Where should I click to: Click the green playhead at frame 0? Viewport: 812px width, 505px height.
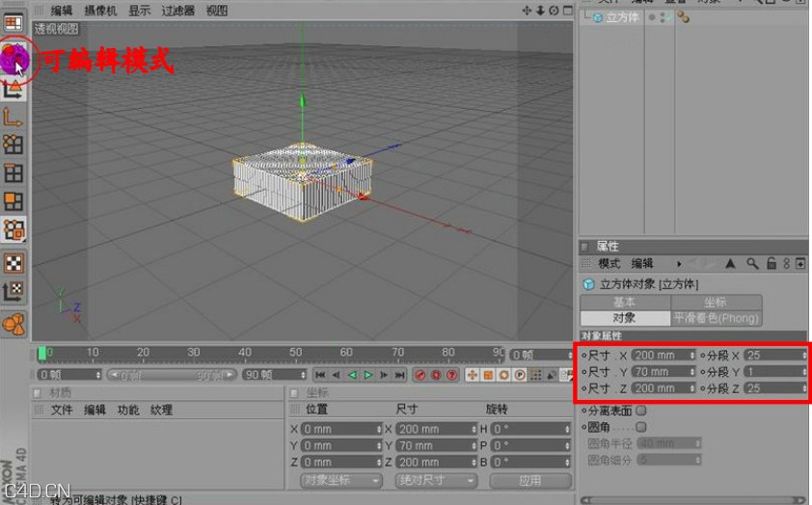[x=41, y=354]
